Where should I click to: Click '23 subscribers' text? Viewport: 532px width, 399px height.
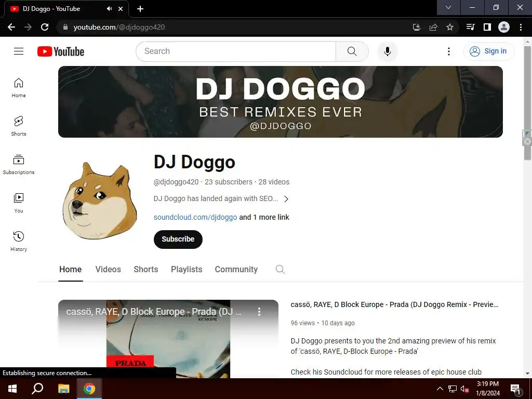(x=229, y=182)
